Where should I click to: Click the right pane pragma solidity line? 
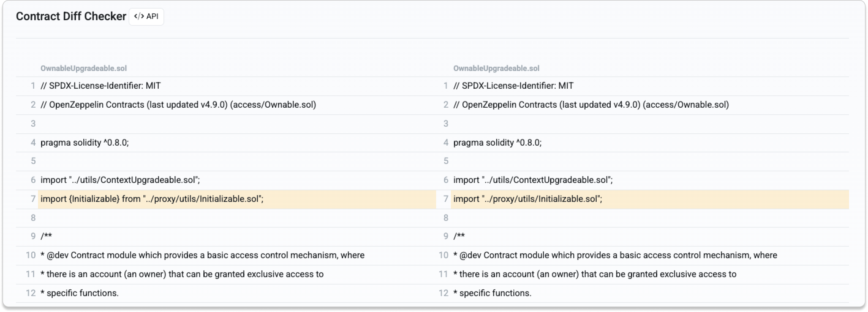[497, 143]
